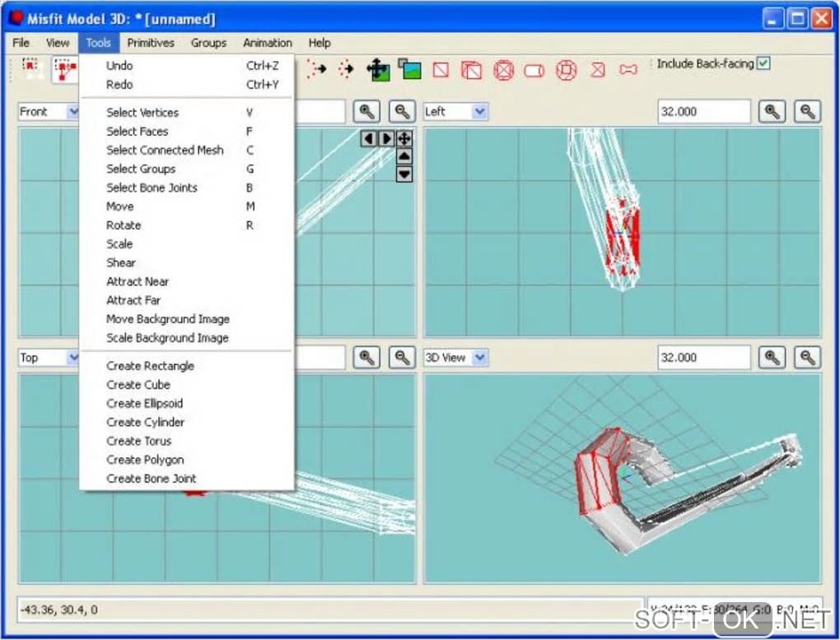
Task: Zoom in on the Top viewport
Action: pos(366,357)
